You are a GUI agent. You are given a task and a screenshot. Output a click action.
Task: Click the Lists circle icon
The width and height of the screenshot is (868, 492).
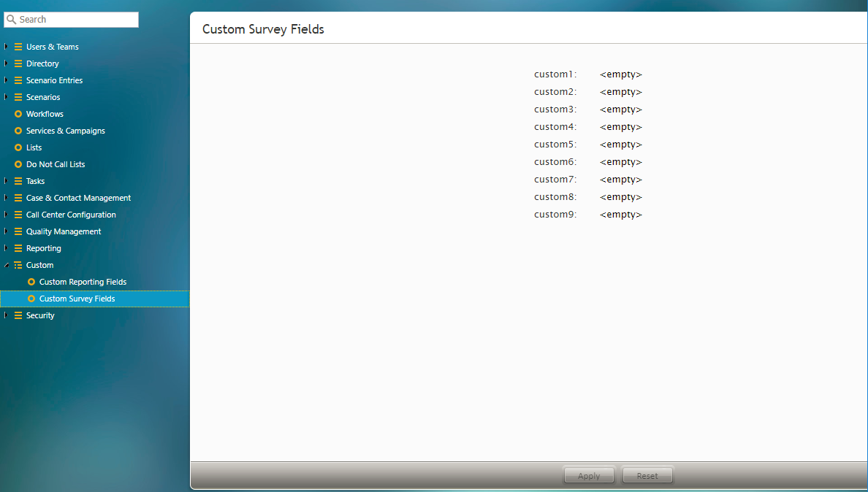coord(18,147)
